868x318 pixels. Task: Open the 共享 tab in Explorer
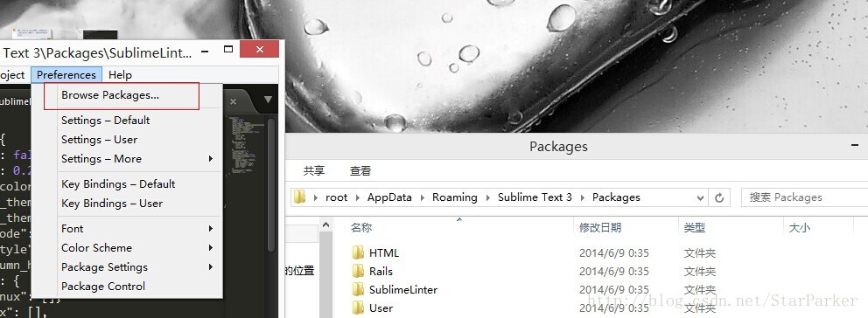314,171
